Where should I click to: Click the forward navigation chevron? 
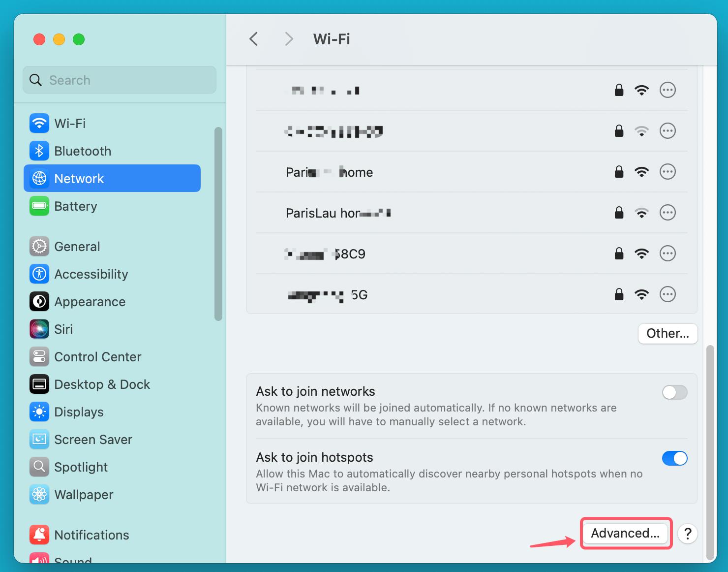click(288, 39)
